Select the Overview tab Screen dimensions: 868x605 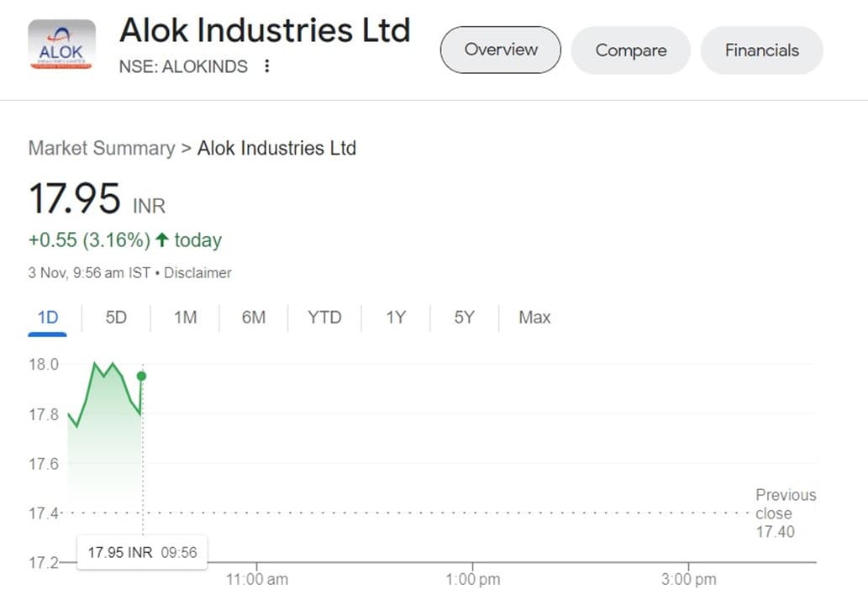pos(500,50)
